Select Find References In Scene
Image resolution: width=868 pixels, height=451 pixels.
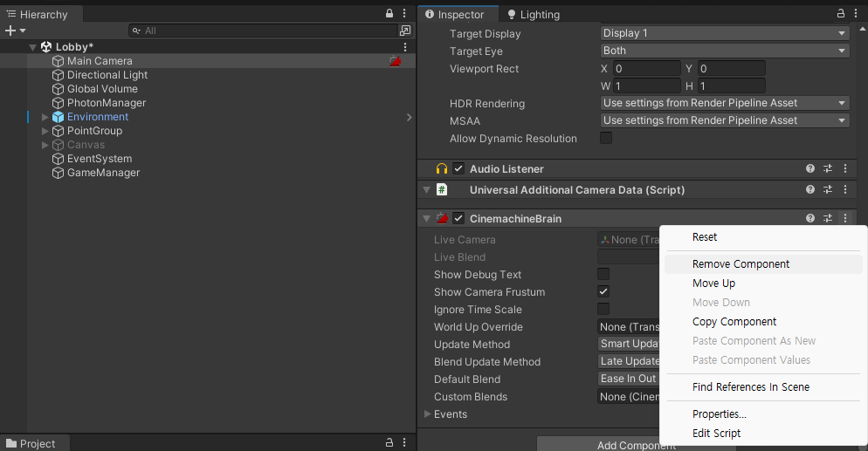[763, 387]
